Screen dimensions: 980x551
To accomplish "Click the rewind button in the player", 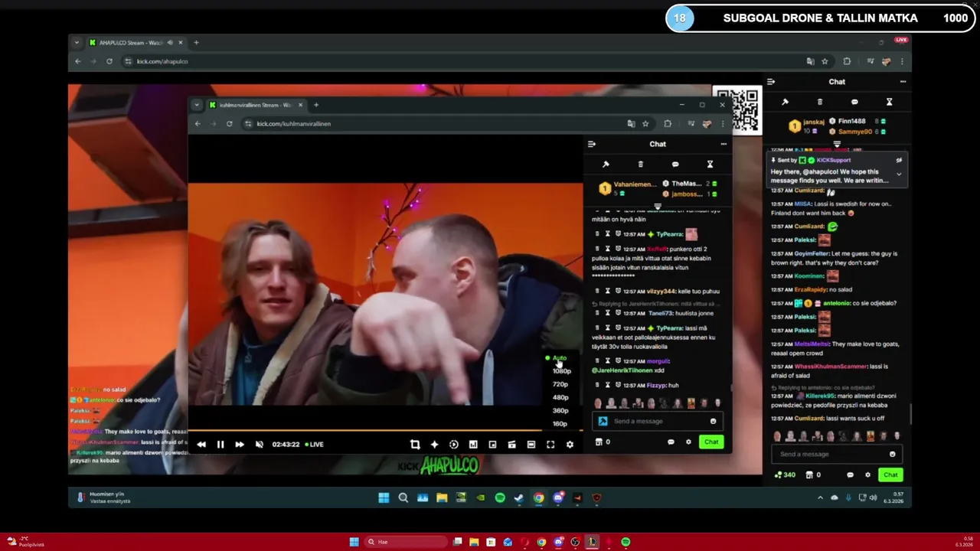I will (x=201, y=445).
